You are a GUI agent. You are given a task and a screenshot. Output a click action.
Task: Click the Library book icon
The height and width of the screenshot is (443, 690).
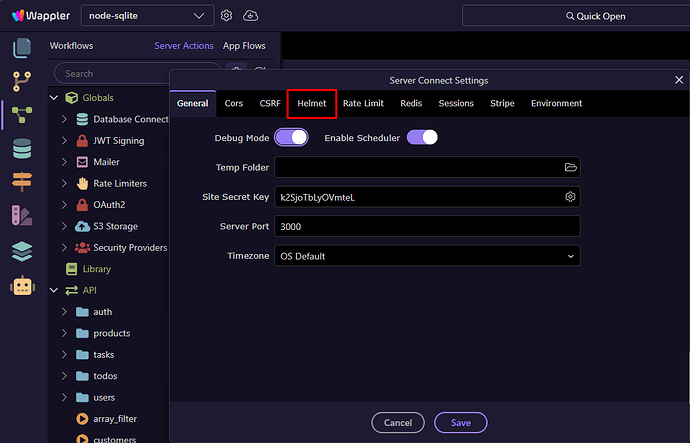[71, 269]
